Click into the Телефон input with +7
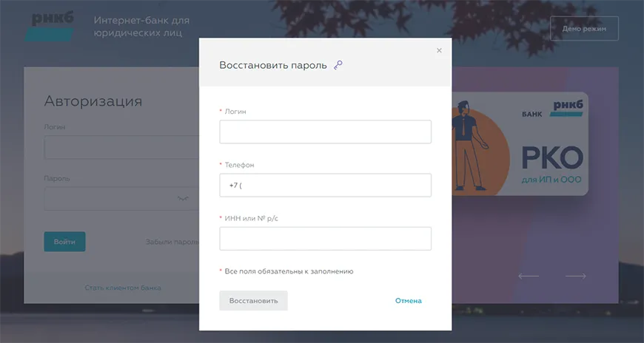Screen dimensions: 644x343 point(325,186)
